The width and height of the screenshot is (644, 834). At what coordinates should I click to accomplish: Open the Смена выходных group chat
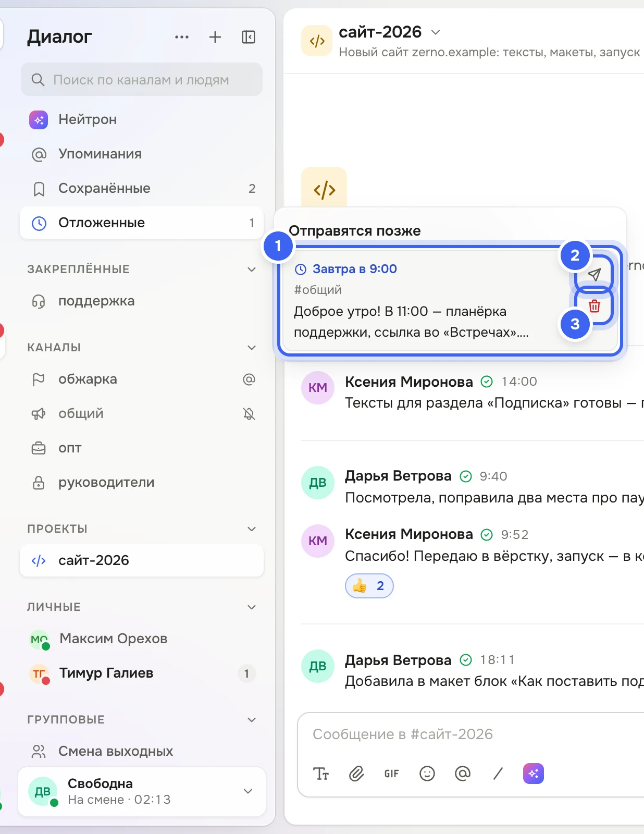(142, 751)
